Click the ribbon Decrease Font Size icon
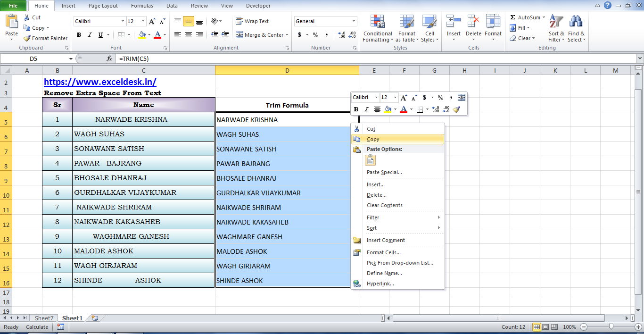644x334 pixels. pos(162,21)
